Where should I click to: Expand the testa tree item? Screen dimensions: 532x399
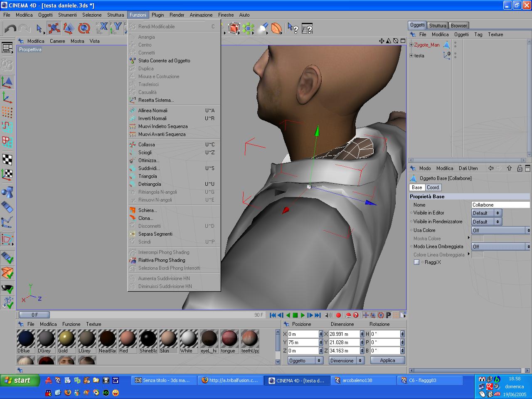(411, 55)
